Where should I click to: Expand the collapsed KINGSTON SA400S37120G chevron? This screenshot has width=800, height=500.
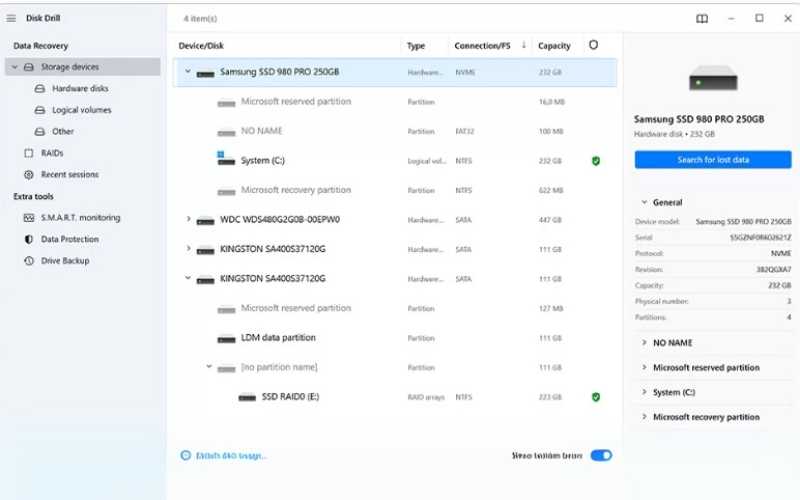pos(188,248)
